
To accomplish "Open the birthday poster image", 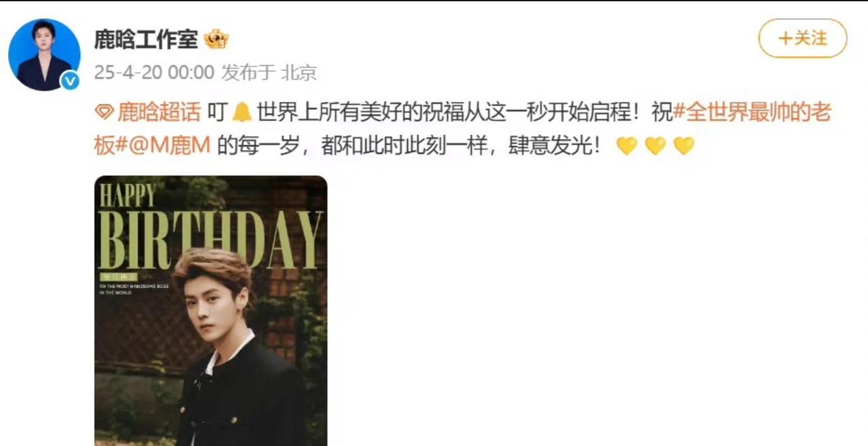I will (211, 311).
